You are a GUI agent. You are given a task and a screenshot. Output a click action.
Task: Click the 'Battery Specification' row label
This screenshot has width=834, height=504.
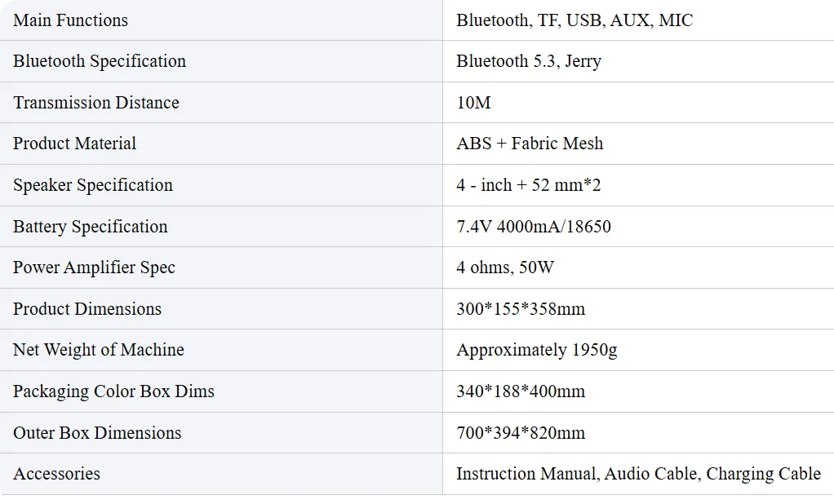91,227
